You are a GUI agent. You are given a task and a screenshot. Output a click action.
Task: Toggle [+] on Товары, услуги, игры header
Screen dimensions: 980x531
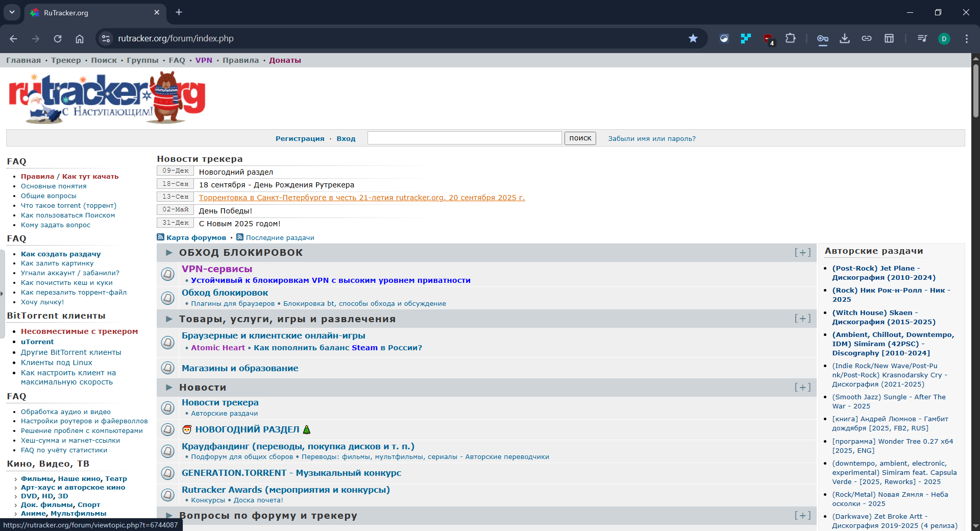[802, 319]
